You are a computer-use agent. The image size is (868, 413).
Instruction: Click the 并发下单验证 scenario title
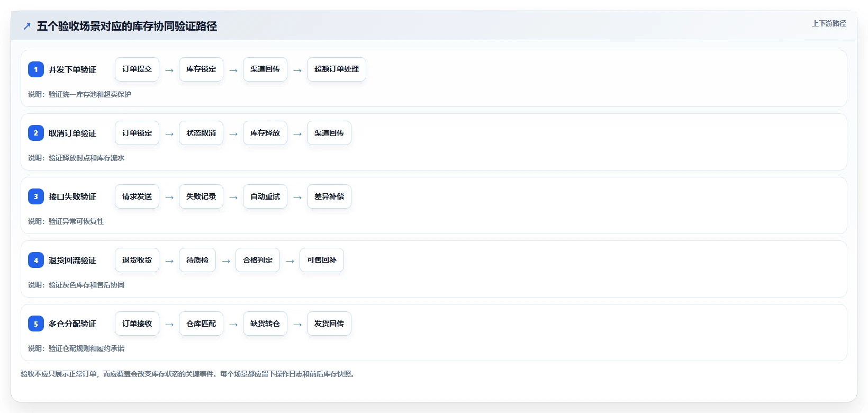[73, 69]
